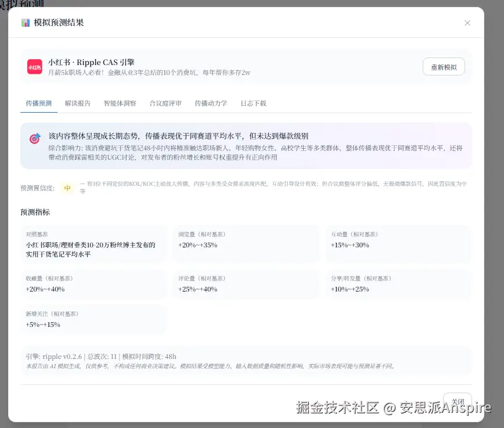Click the 关闭 button at bottom

click(458, 402)
